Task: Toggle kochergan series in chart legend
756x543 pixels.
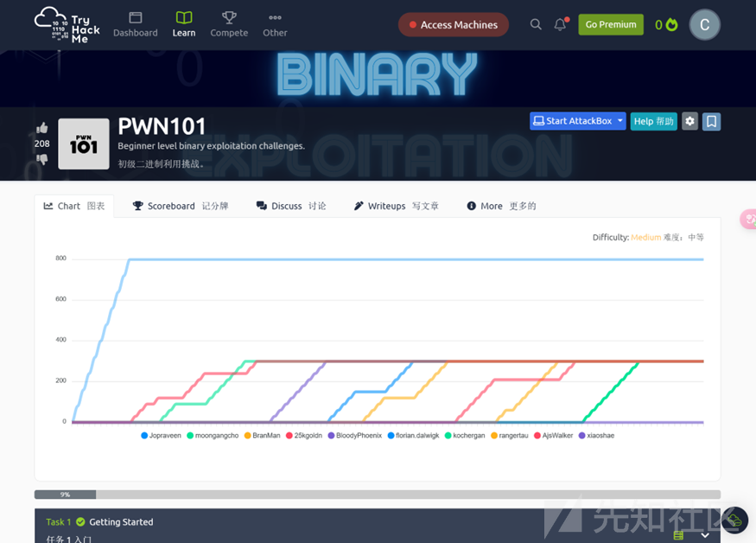Action: coord(465,436)
